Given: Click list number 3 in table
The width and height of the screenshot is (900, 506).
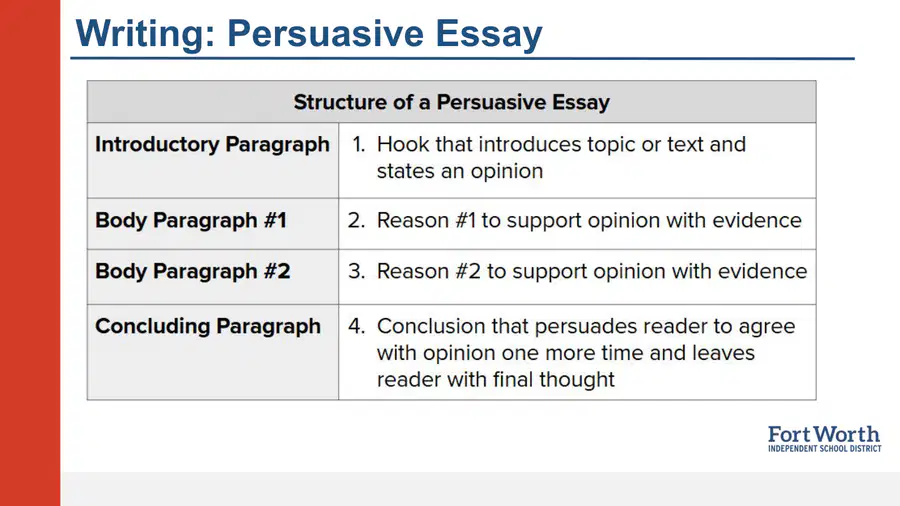Looking at the screenshot, I should [356, 271].
